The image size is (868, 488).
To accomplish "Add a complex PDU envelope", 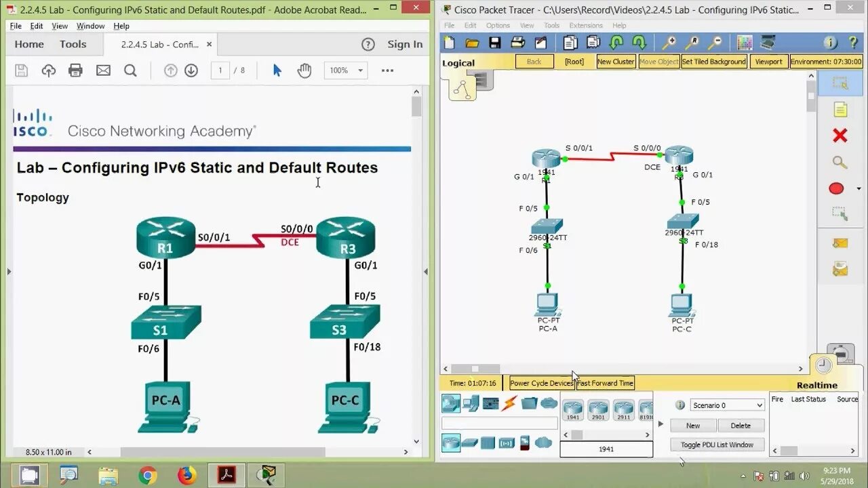I will (840, 269).
